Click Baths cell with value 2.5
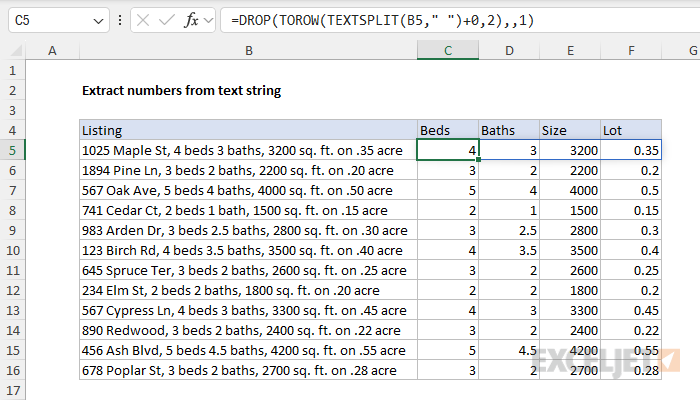 click(509, 230)
